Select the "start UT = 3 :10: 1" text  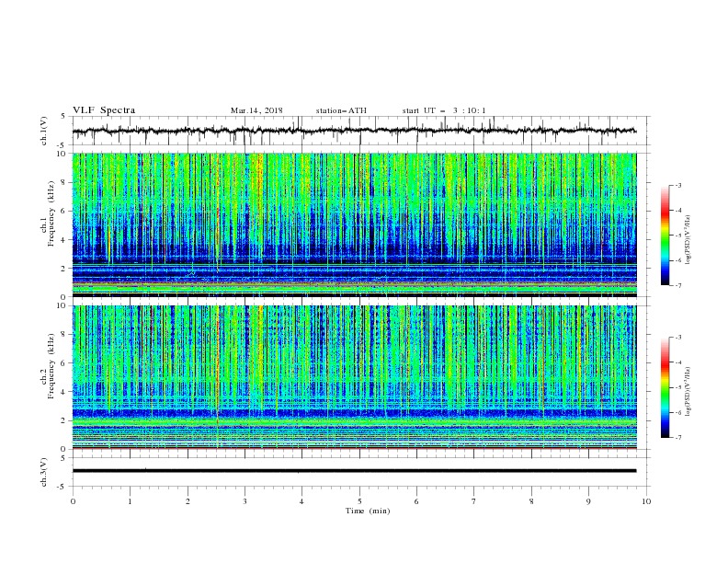coord(444,110)
